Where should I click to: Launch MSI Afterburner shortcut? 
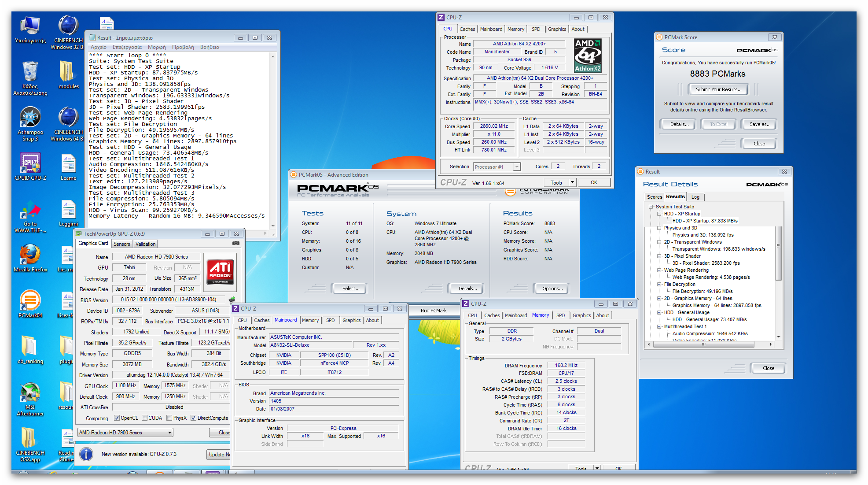[30, 399]
